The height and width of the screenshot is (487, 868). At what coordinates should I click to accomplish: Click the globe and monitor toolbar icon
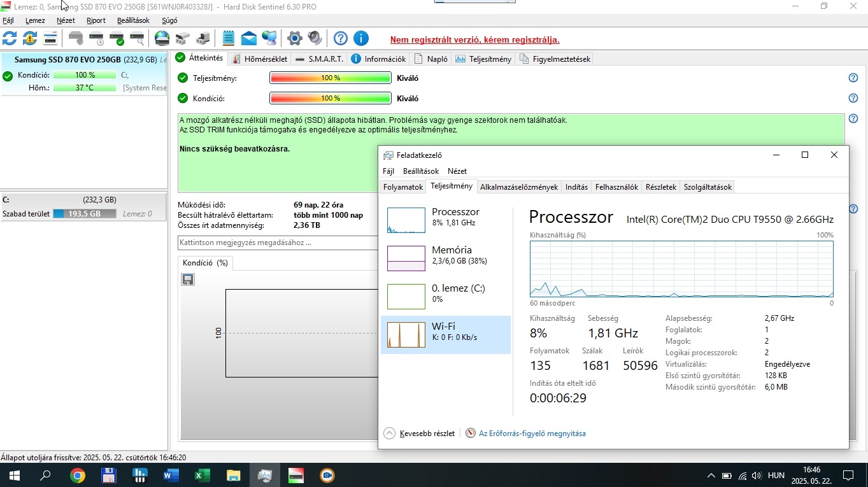[269, 38]
